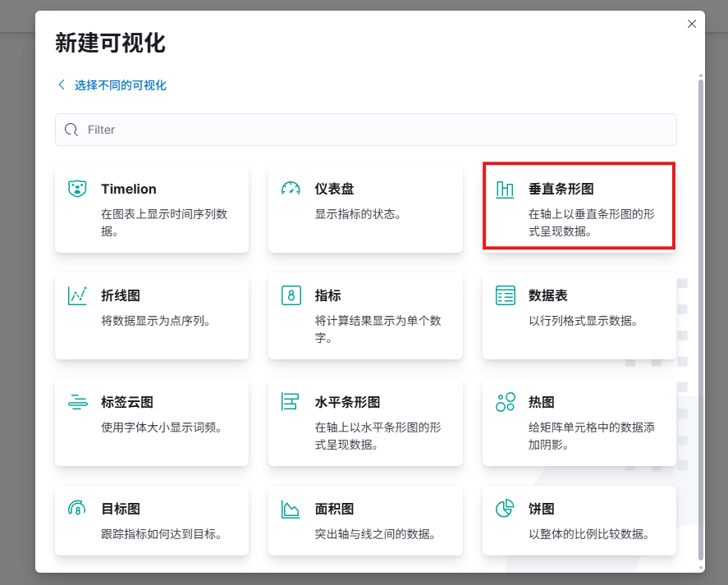Click the magnifier icon in Filter box
This screenshot has height=585, width=728.
click(71, 130)
